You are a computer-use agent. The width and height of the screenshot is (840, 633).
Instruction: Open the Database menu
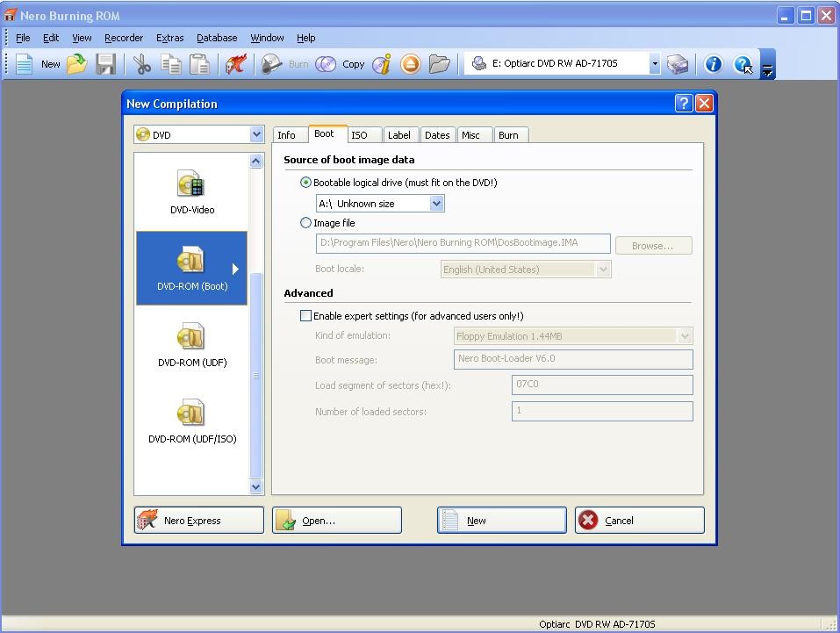217,38
